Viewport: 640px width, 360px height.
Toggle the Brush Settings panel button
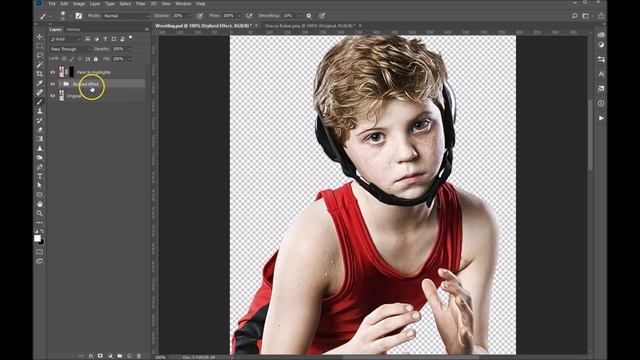[x=79, y=16]
